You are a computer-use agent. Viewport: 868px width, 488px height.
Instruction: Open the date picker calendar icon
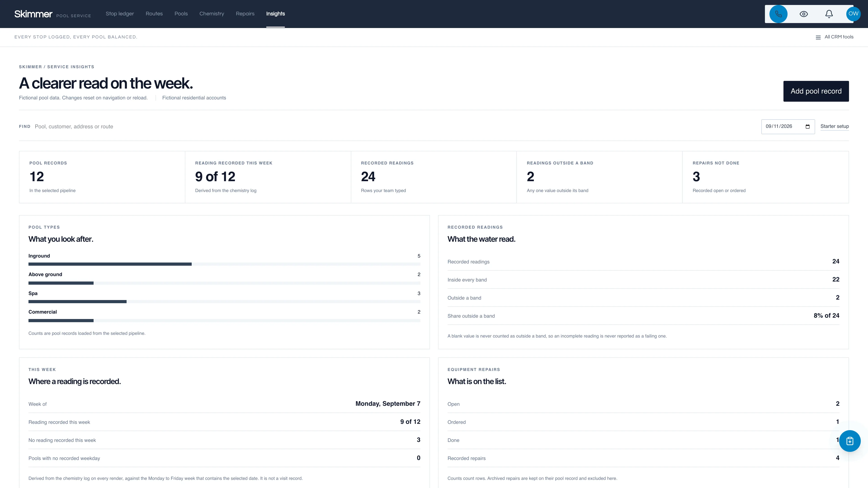pos(807,127)
